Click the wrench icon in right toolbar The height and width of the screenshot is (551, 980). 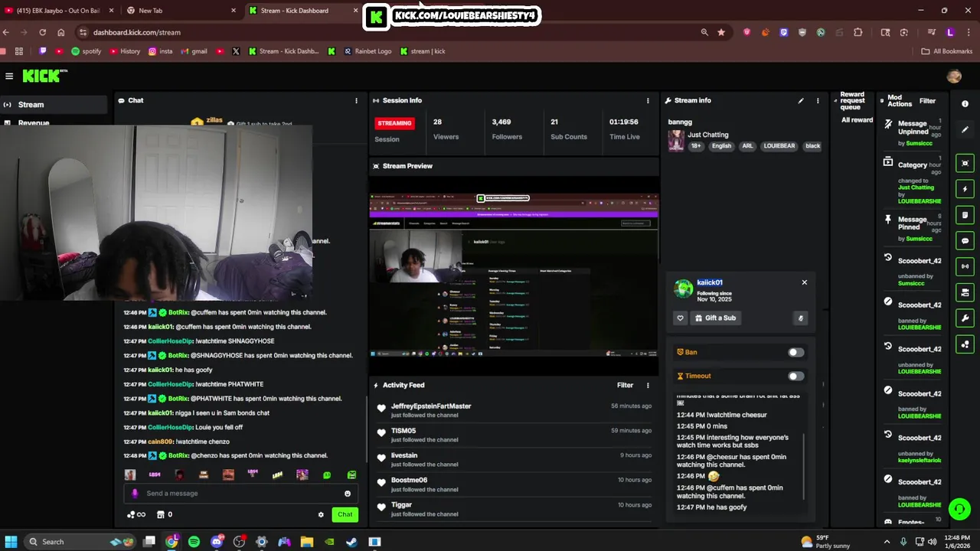coord(965,318)
